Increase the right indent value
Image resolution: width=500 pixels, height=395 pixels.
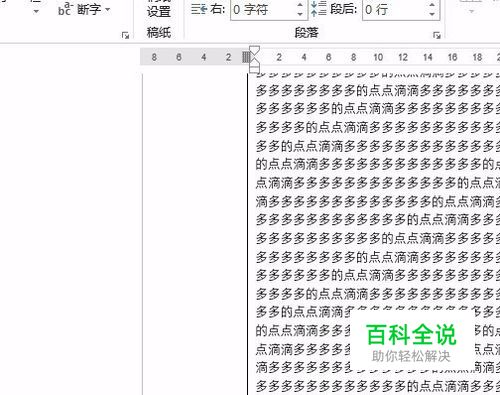(300, 5)
